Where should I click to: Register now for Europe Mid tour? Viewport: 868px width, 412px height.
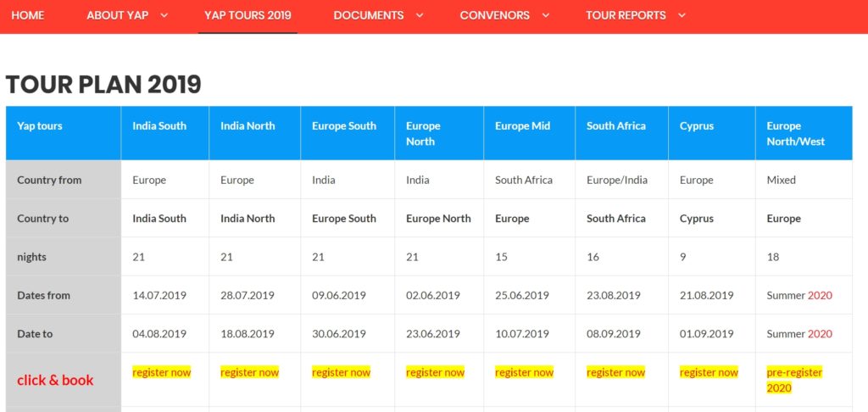click(524, 373)
